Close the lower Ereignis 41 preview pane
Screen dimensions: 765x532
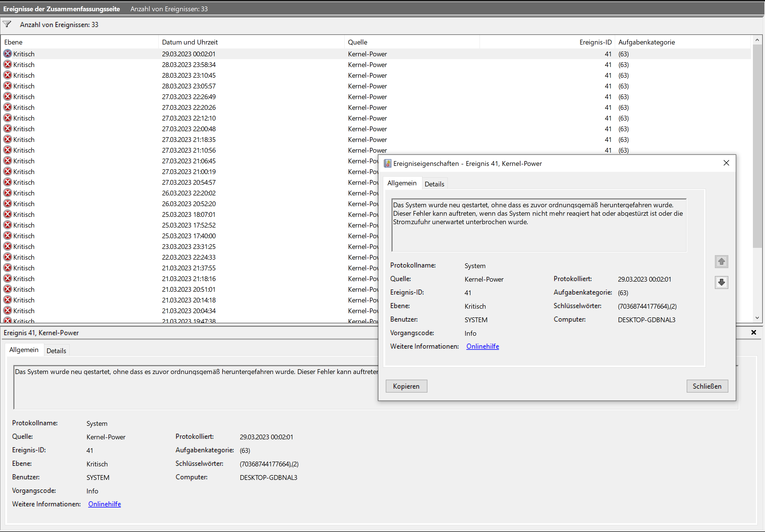(753, 332)
